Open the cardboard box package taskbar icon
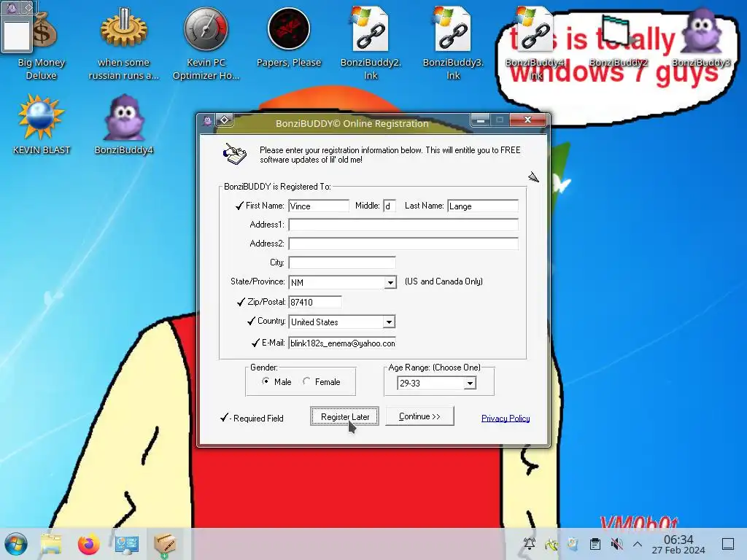The image size is (747, 560). [x=165, y=544]
